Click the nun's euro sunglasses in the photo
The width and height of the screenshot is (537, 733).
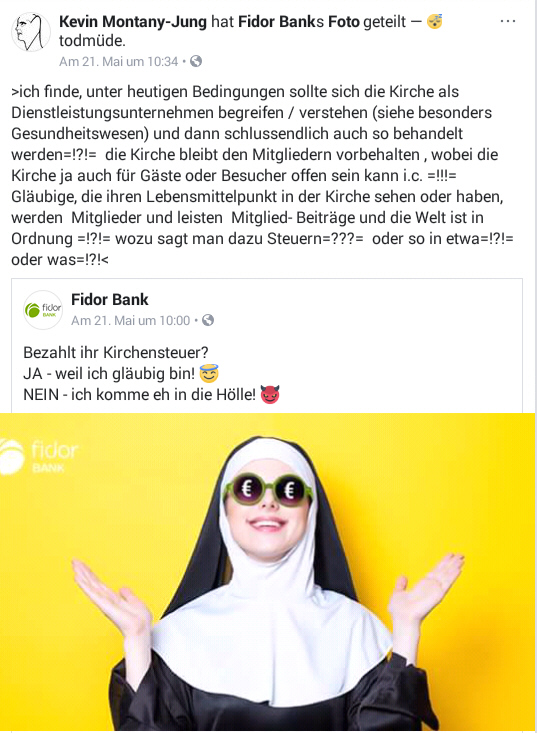click(x=268, y=489)
